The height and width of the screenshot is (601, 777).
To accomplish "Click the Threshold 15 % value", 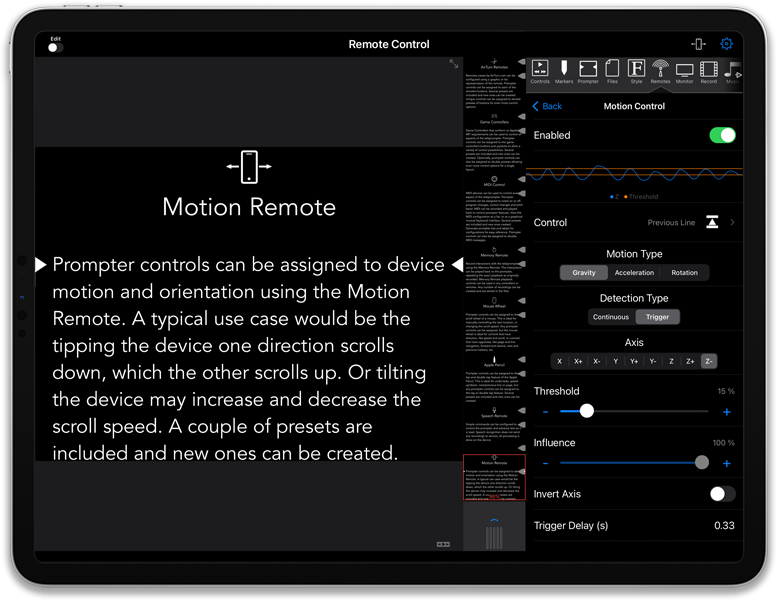I will point(725,391).
